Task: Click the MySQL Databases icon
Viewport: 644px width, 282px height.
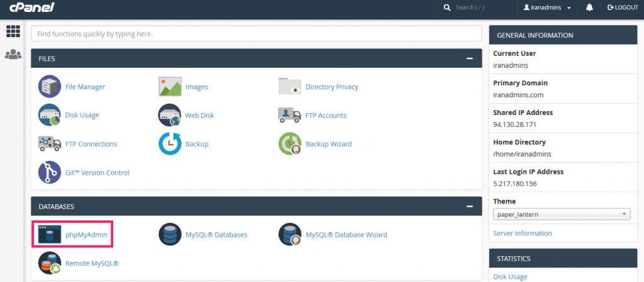Action: click(x=170, y=234)
